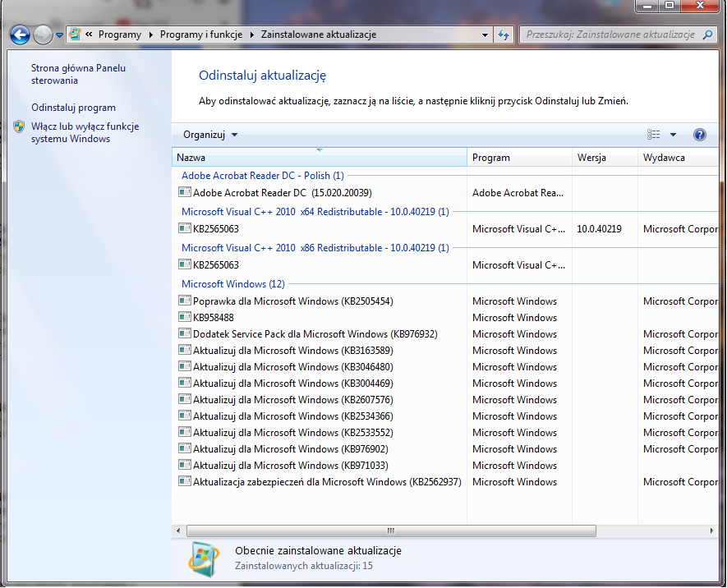Screen dimensions: 727x588
Task: Click the Control Panel icon in address bar
Action: coord(75,34)
